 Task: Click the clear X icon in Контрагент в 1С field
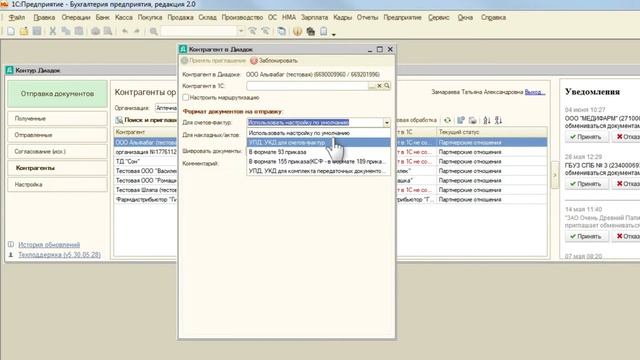coord(379,86)
